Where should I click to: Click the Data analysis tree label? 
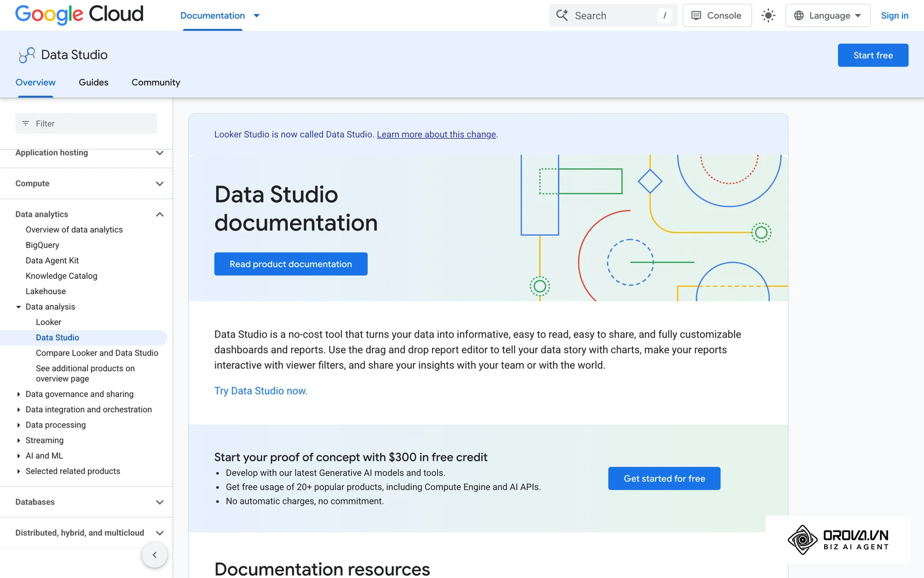coord(50,307)
